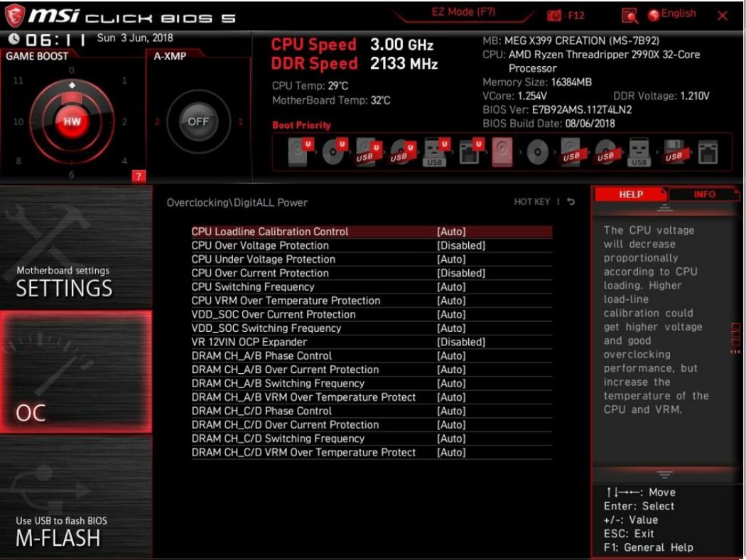This screenshot has height=560, width=746.
Task: Set Game Boost dial to stage 11
Action: point(18,80)
